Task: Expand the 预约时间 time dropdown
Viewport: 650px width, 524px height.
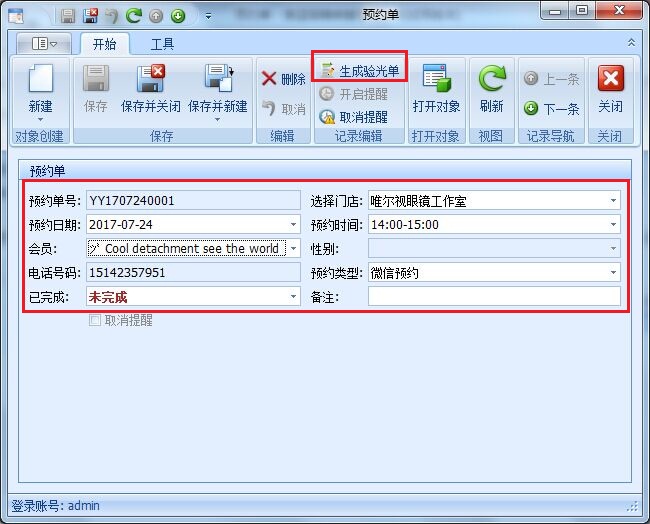Action: click(613, 225)
